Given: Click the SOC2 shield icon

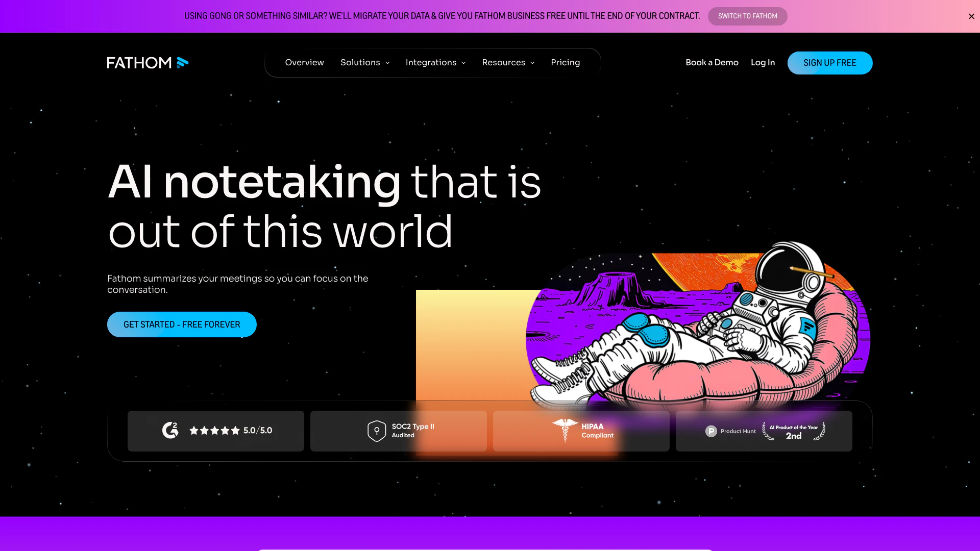Looking at the screenshot, I should pyautogui.click(x=377, y=431).
